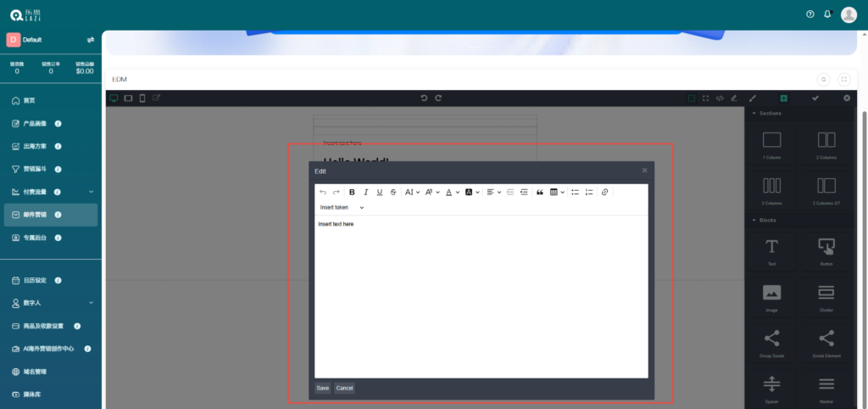
Task: Expand the table insert dropdown
Action: pos(556,193)
